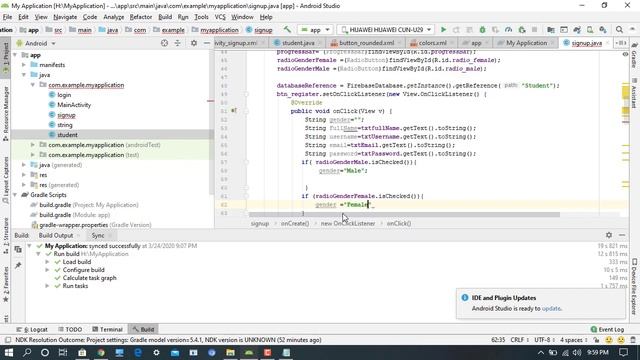This screenshot has height=360, width=640.
Task: Click onCreate() in breadcrumb bar
Action: (x=295, y=224)
